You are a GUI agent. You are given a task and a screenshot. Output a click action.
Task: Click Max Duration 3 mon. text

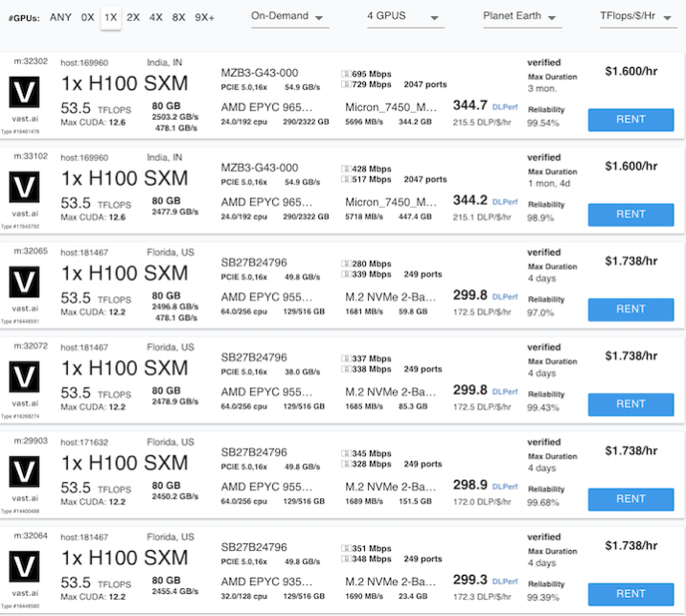pyautogui.click(x=542, y=89)
